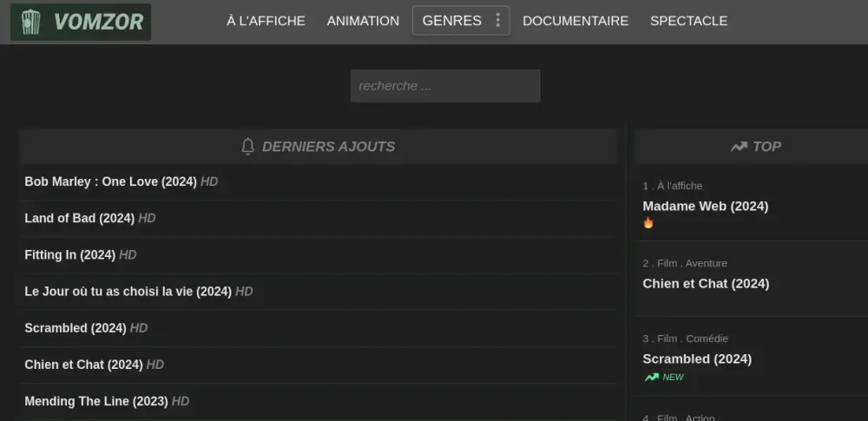Open Chien et Chat (2024) in Derniers Ajouts
This screenshot has height=421, width=868.
(x=83, y=365)
